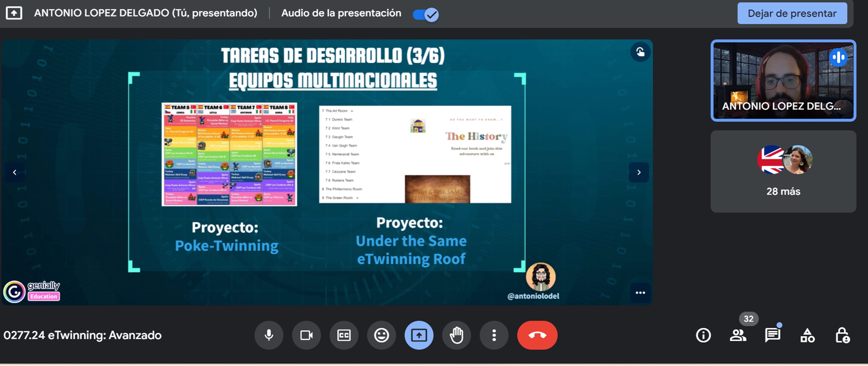This screenshot has height=366, width=868.
Task: Select 8 The Philharmonic Room entry
Action: [342, 189]
